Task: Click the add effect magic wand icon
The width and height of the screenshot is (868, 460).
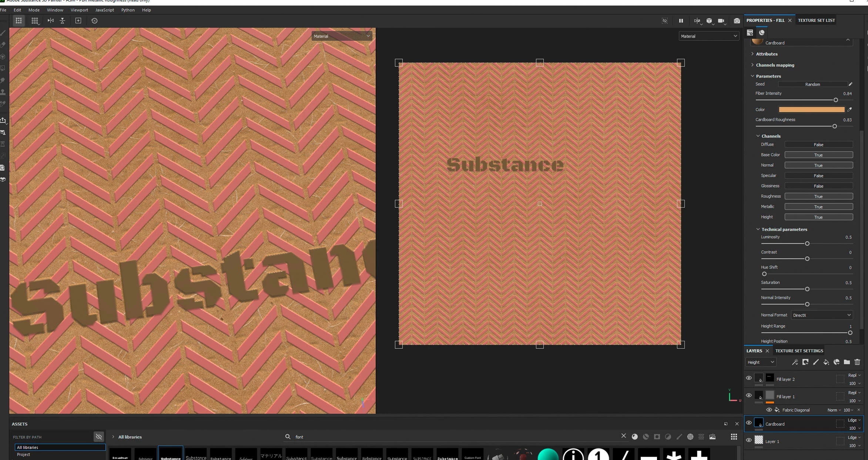Action: tap(795, 362)
